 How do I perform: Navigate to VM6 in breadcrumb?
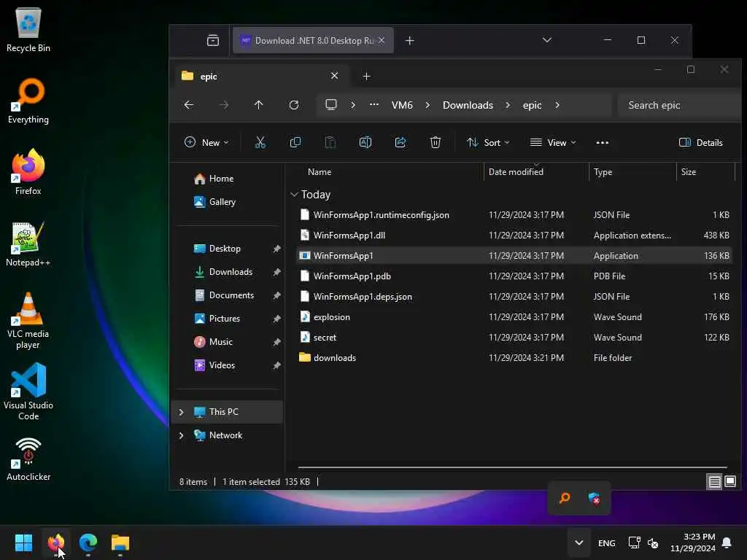(402, 105)
